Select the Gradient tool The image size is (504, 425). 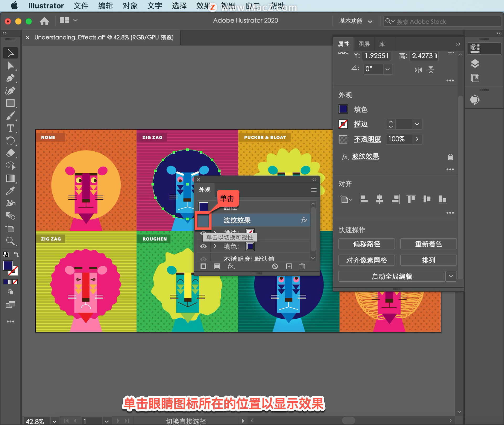[10, 178]
